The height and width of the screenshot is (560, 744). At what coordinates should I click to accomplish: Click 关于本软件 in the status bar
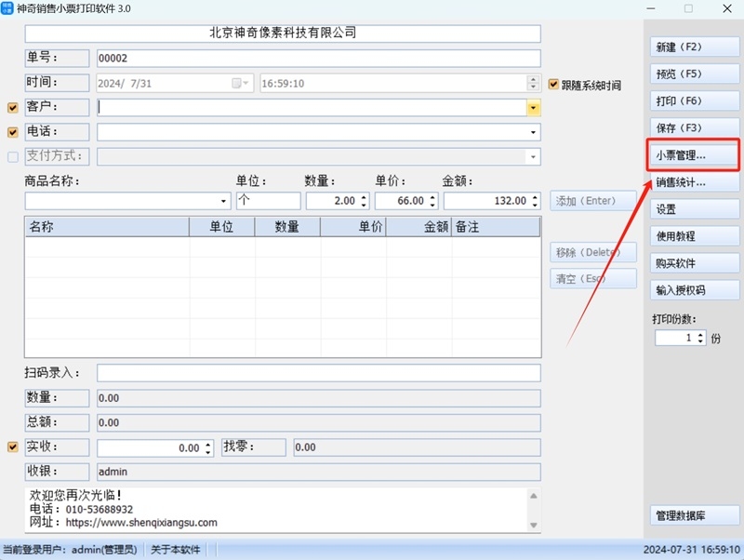pos(176,550)
